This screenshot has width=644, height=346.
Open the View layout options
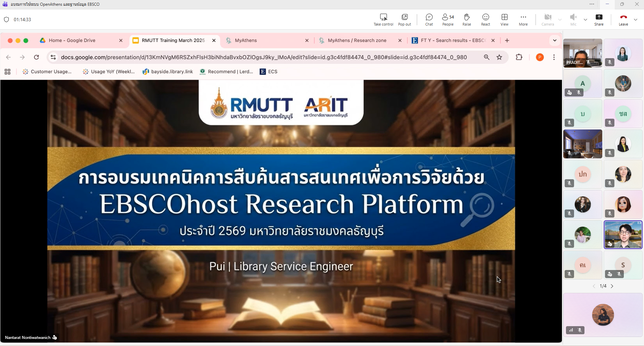(504, 20)
